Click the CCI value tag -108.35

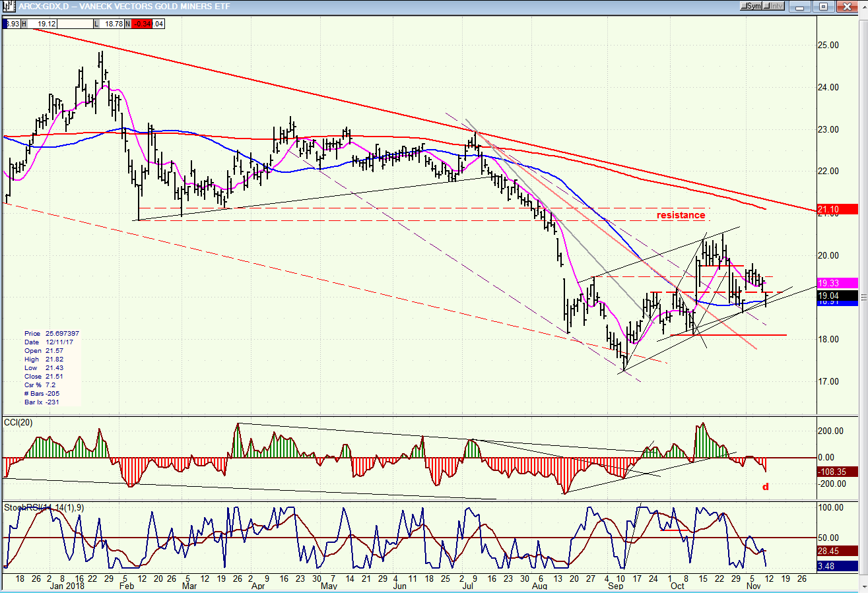837,472
